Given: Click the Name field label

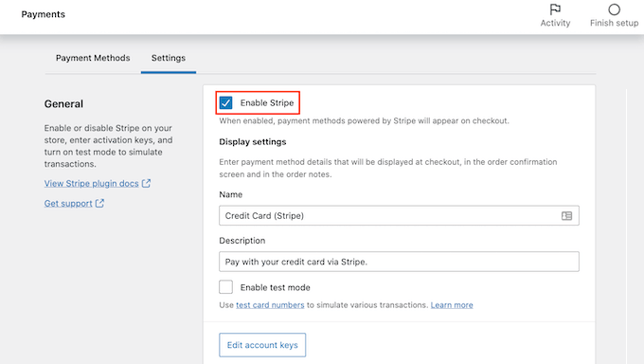Looking at the screenshot, I should coord(231,194).
